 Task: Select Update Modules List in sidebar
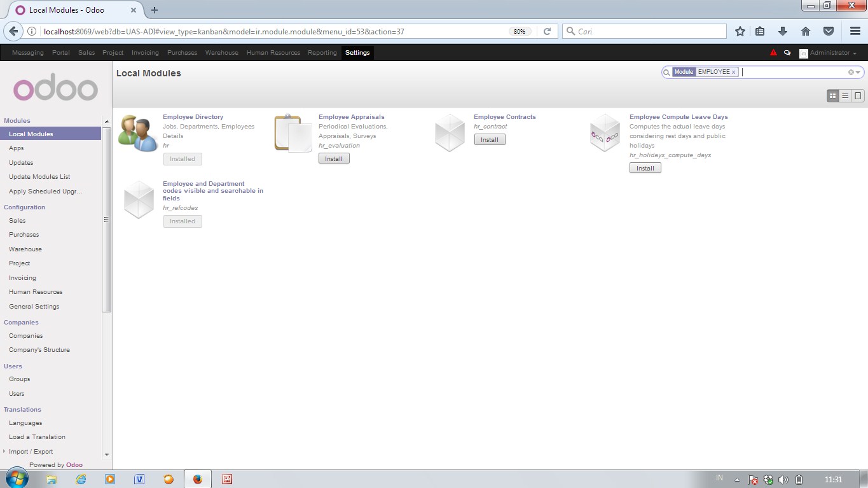point(39,176)
